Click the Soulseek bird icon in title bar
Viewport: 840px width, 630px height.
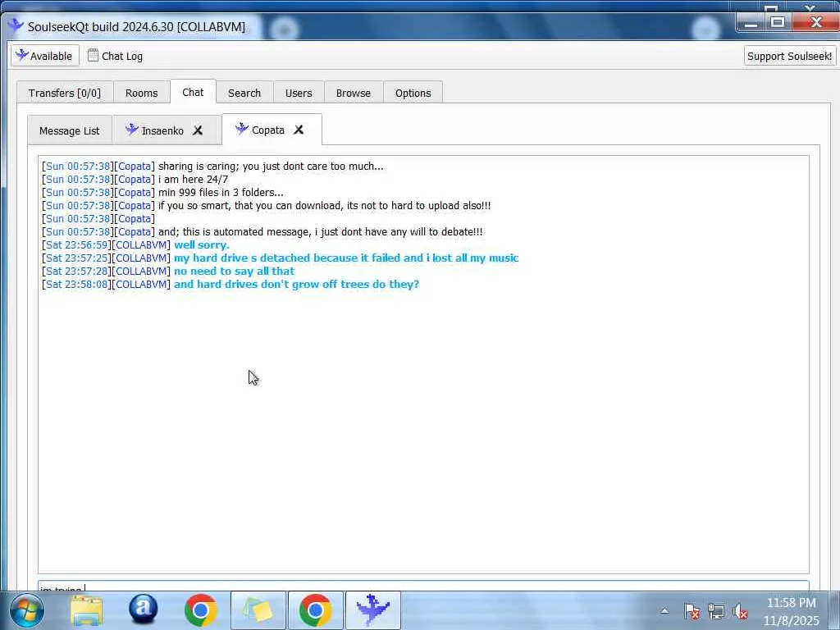coord(15,25)
